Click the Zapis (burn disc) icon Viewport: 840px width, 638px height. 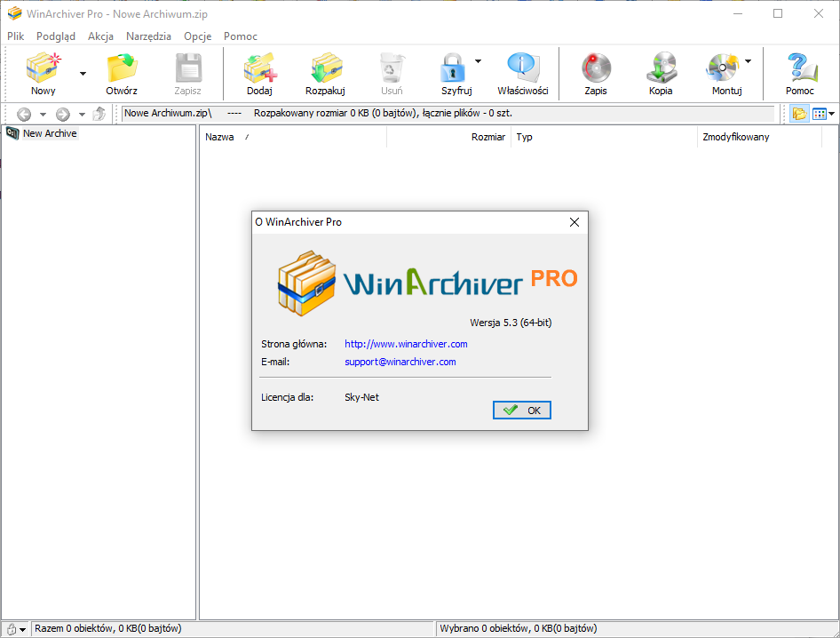[x=596, y=68]
